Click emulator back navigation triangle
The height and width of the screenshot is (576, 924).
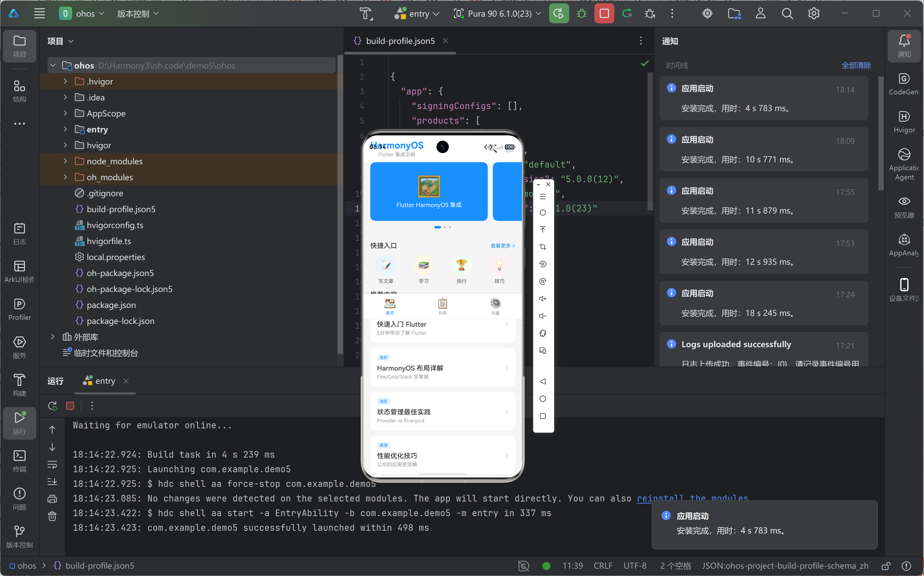tap(542, 381)
